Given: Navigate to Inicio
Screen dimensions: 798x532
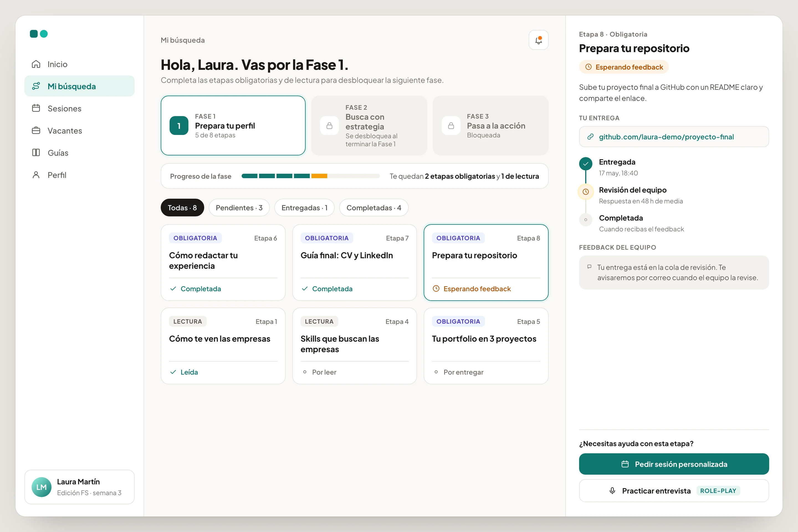Looking at the screenshot, I should (80, 64).
